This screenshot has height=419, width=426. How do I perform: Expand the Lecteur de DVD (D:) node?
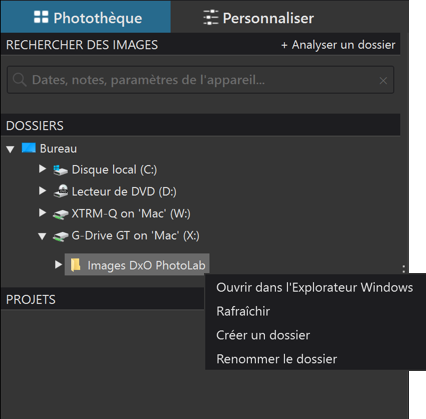tap(42, 191)
